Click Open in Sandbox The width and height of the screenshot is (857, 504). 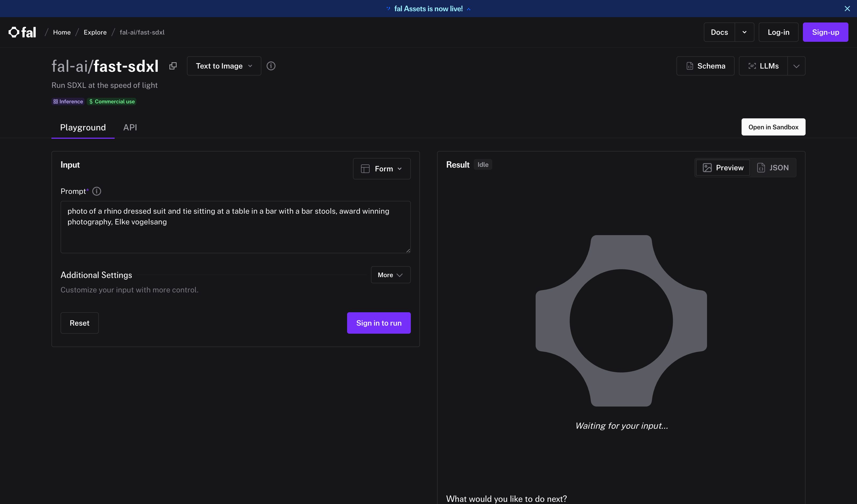(x=773, y=127)
